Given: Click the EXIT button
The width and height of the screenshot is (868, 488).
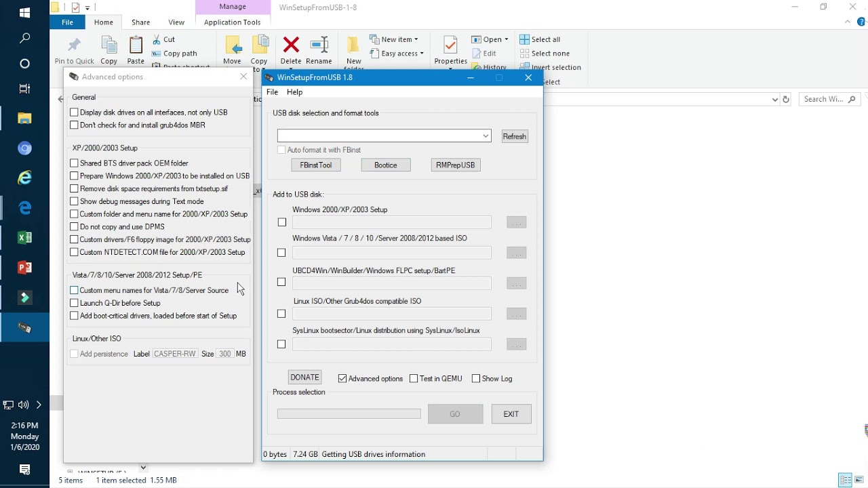Looking at the screenshot, I should click(511, 414).
